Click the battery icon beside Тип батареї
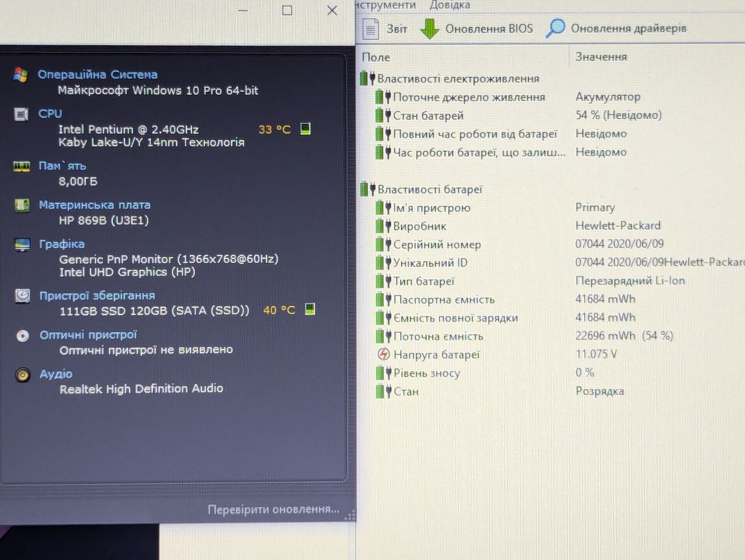This screenshot has width=745, height=560. pos(383,281)
